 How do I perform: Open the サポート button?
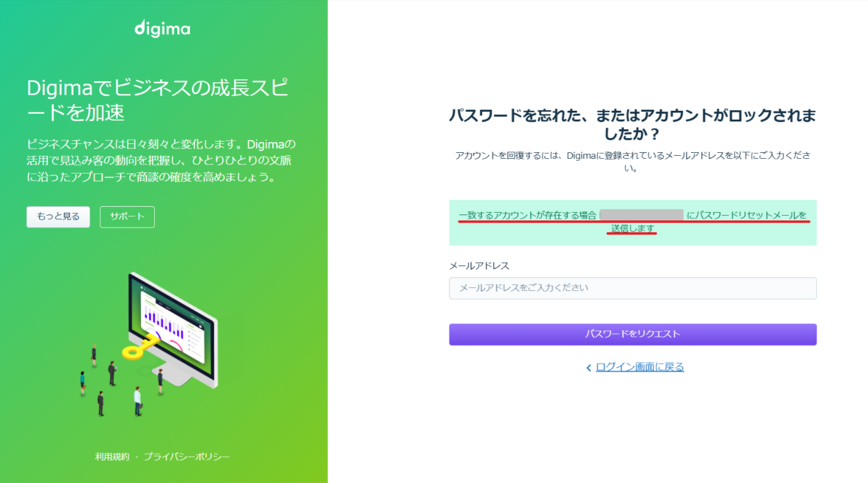point(127,217)
